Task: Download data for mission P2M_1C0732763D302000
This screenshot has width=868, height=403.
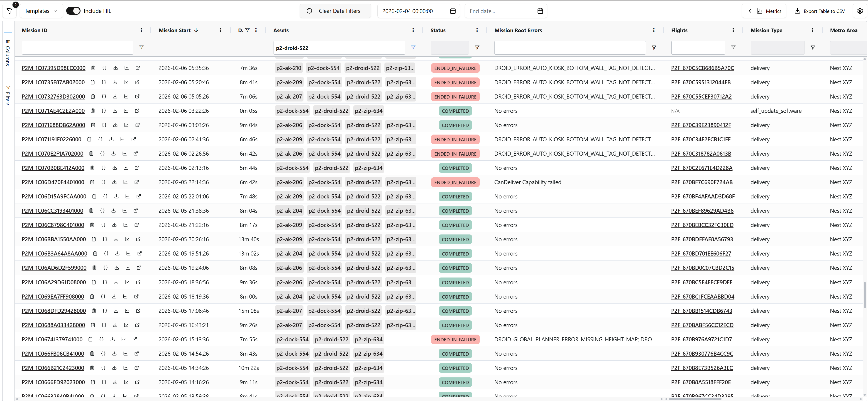Action: [115, 97]
